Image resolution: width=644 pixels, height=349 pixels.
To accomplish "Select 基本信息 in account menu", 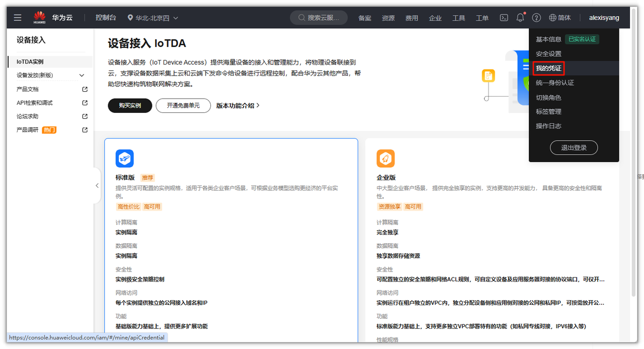I will click(x=548, y=39).
